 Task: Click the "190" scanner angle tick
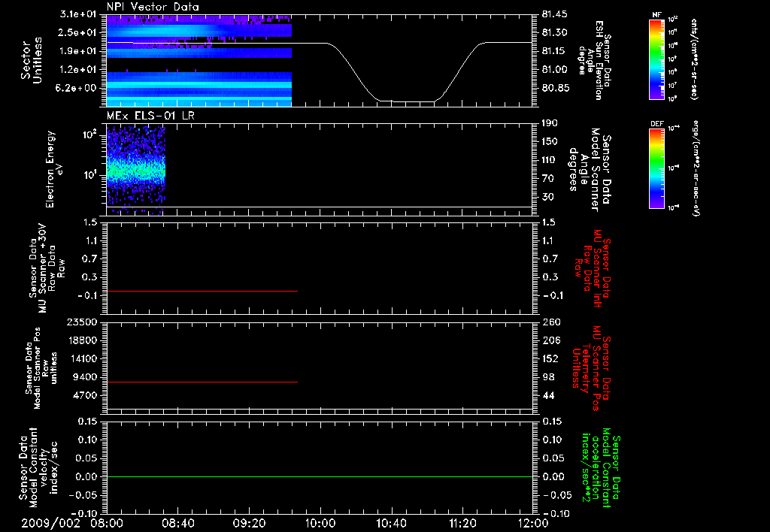click(x=550, y=123)
